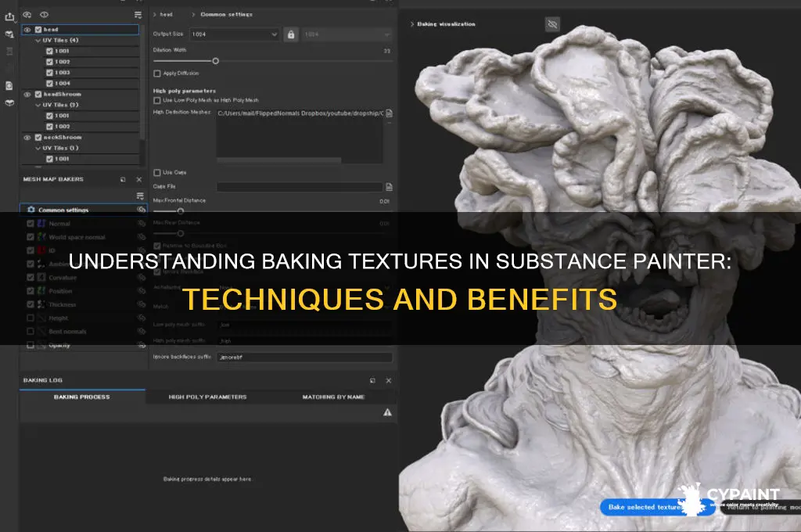Click the Ignore backfaces suffix field

(304, 358)
